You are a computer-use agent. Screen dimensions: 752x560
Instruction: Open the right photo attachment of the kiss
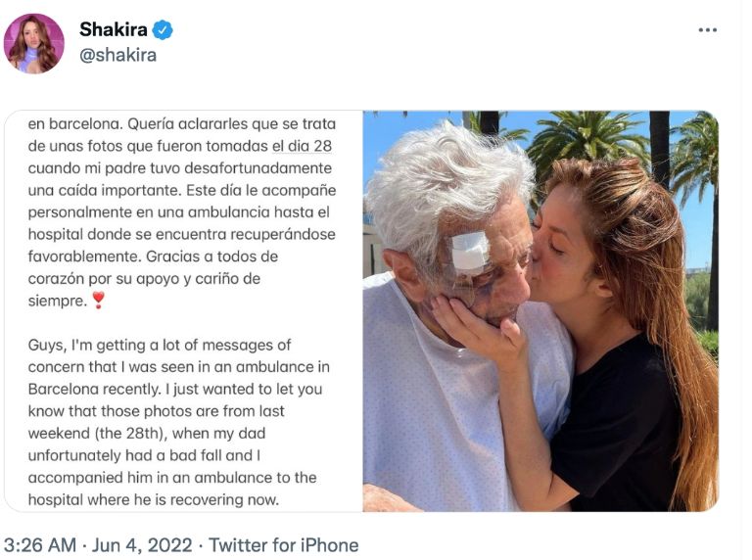click(540, 311)
